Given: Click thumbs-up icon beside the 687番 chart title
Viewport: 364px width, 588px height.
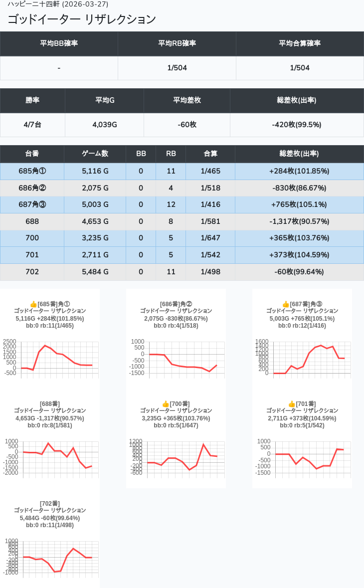Looking at the screenshot, I should coord(286,304).
